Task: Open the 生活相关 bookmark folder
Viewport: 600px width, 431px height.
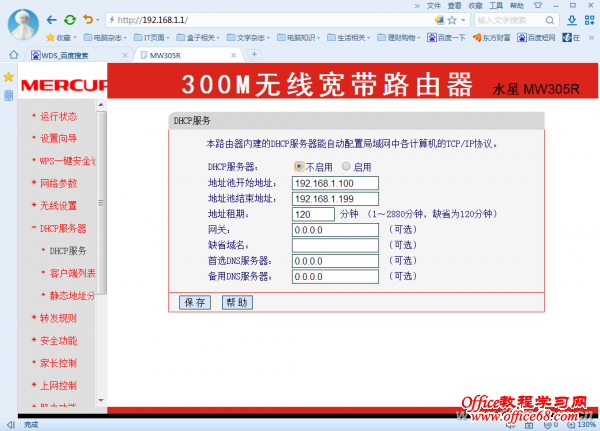Action: tap(349, 38)
